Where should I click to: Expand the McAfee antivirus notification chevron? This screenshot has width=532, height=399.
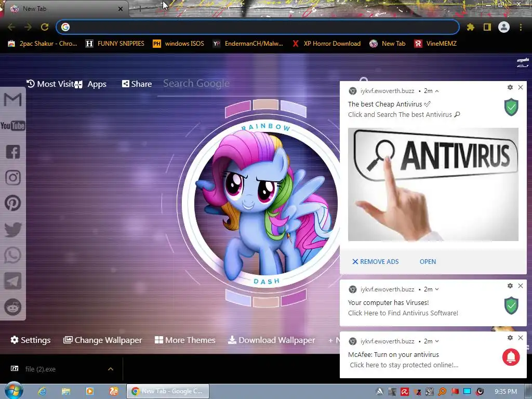point(437,341)
